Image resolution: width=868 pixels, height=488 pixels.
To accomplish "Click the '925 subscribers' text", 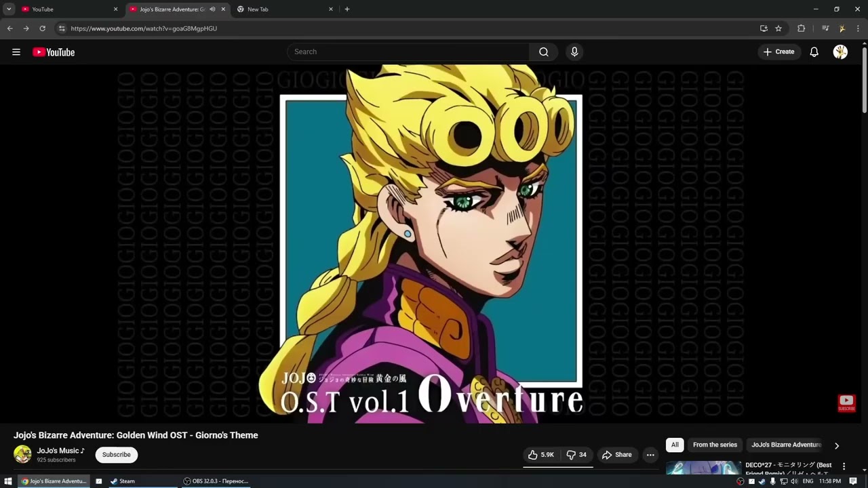I will [x=56, y=460].
